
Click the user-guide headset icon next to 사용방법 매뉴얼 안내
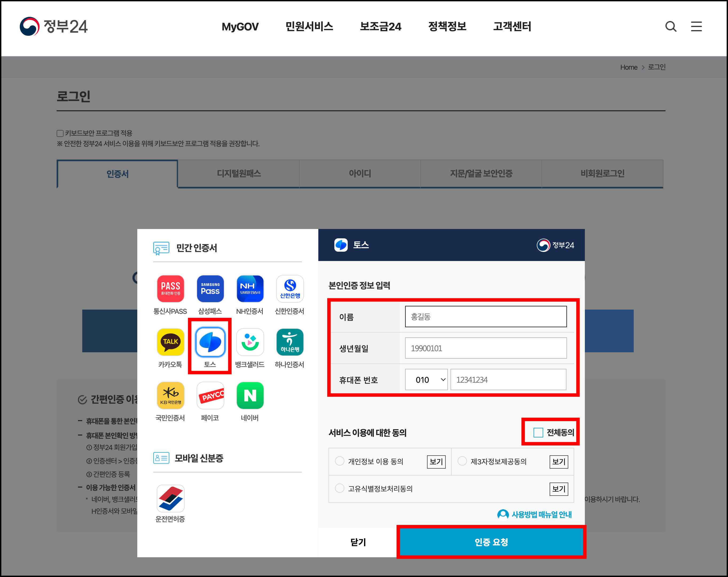pyautogui.click(x=503, y=515)
